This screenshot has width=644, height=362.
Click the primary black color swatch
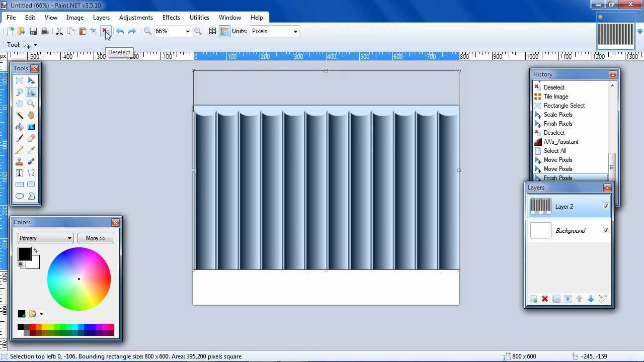(x=24, y=254)
